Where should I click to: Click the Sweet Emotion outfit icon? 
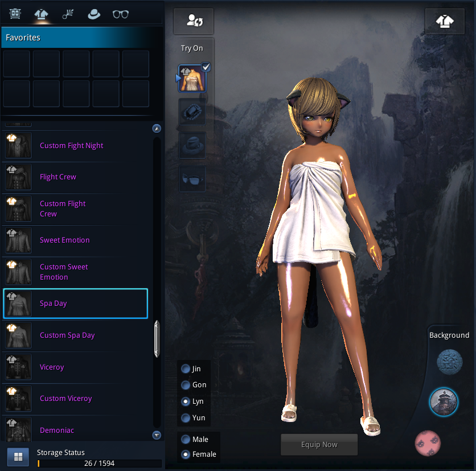pos(19,240)
